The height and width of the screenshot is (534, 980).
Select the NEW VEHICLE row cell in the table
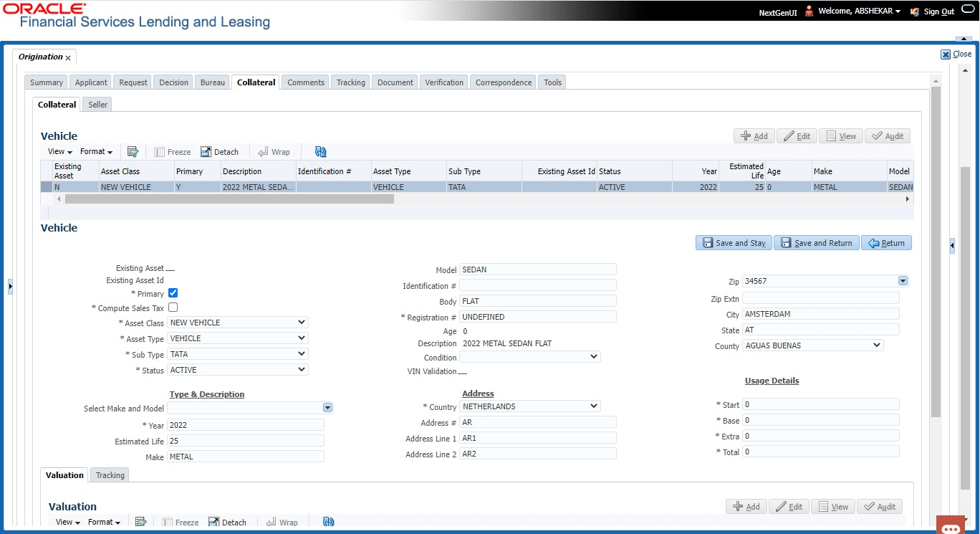tap(135, 187)
